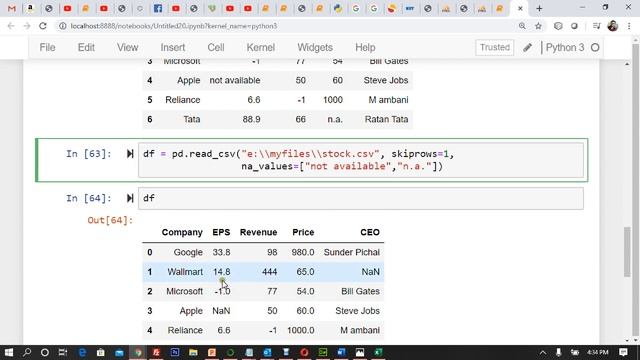Open Photoshop from taskbar

coord(175,352)
